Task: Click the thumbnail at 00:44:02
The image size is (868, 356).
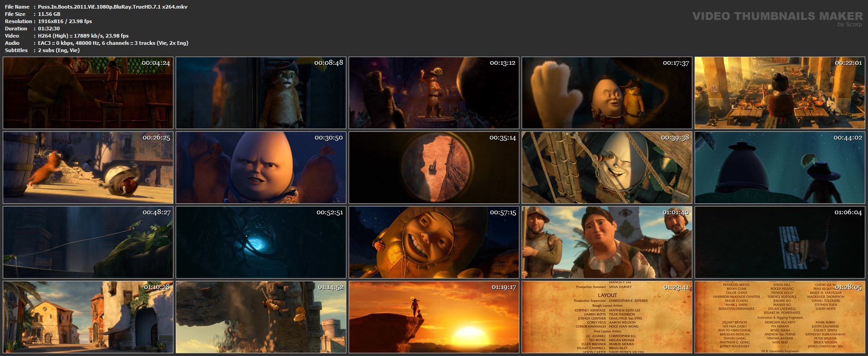Action: [780, 168]
